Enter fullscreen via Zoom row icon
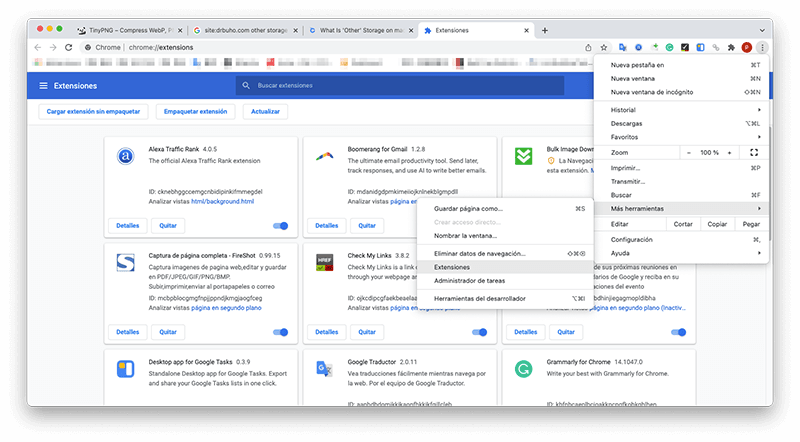Viewport: 800px width, 442px height. coord(754,153)
